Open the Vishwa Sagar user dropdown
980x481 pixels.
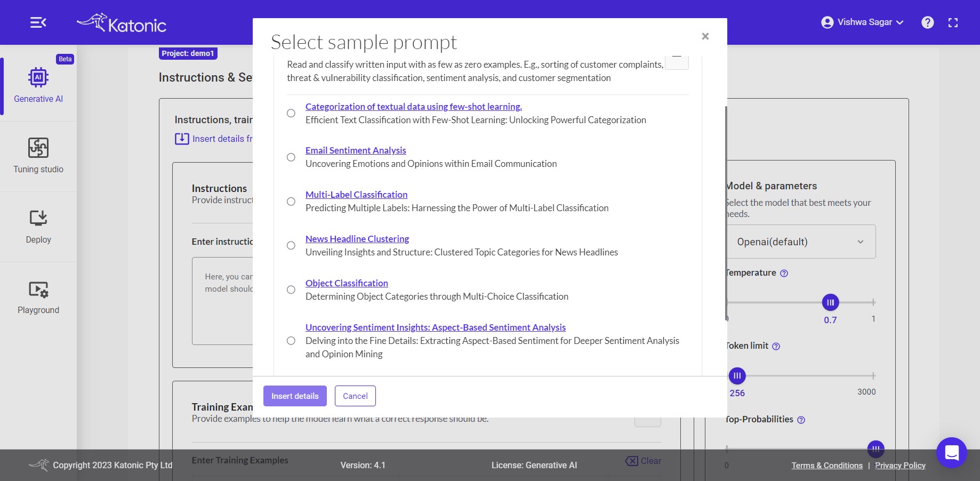(x=863, y=22)
